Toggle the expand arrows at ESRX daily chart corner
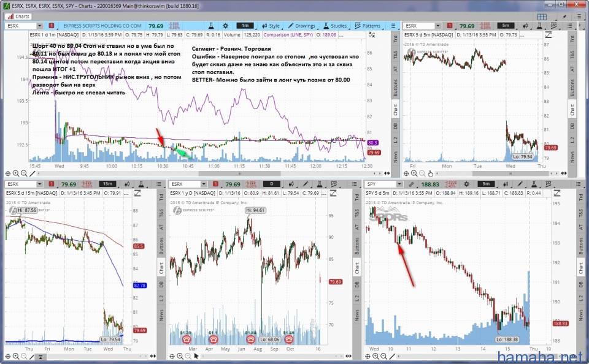The width and height of the screenshot is (589, 364). 348,356
